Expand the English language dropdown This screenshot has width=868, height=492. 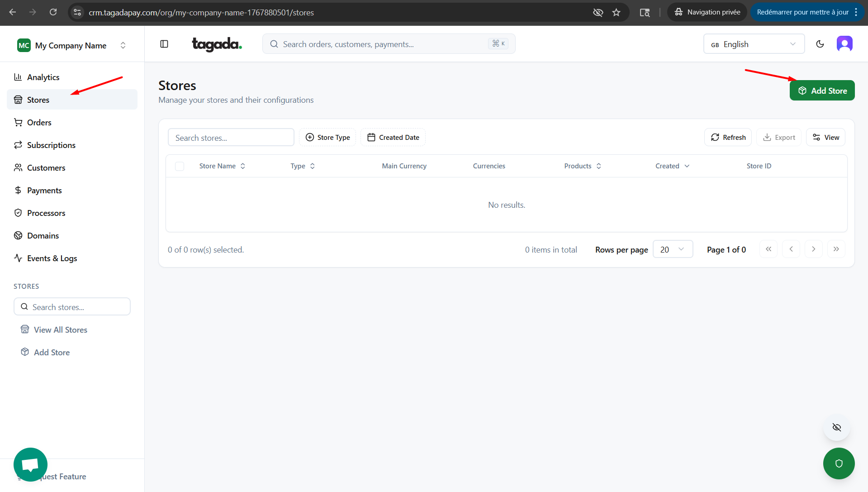tap(754, 44)
